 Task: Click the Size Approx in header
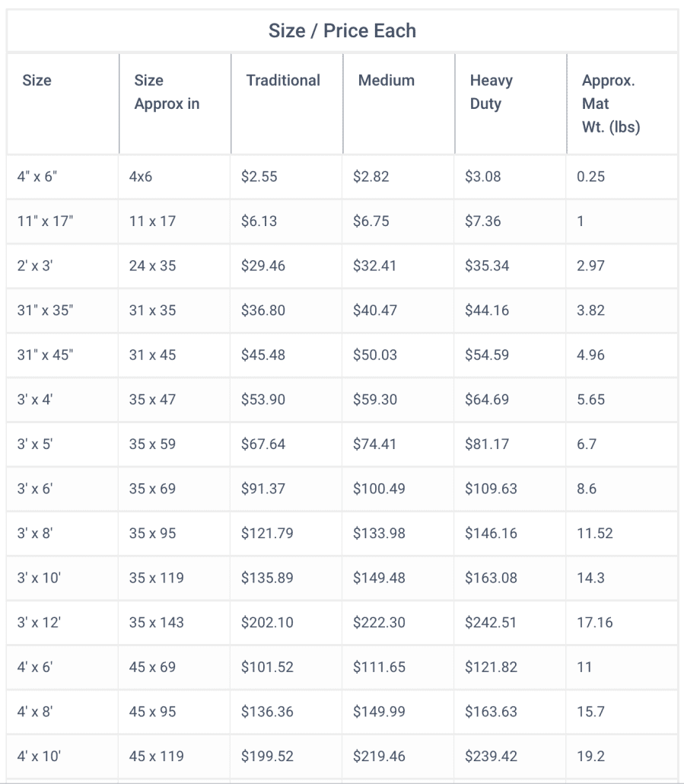(167, 92)
